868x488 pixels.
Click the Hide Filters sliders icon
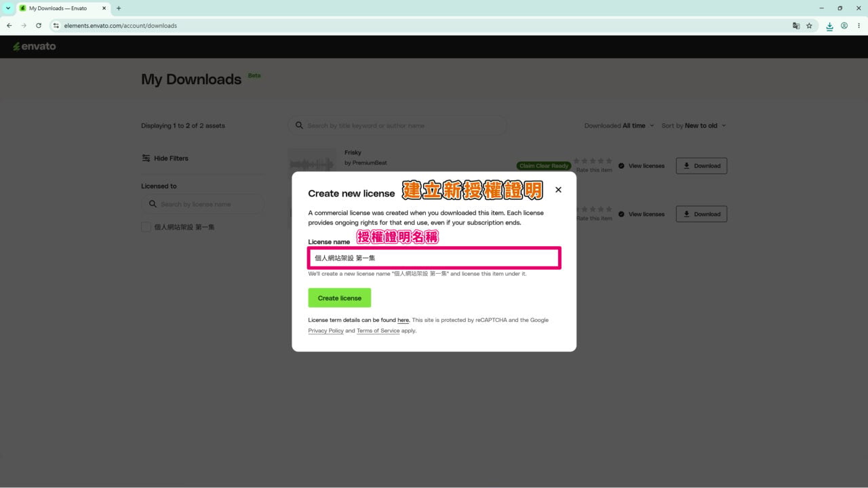tap(146, 158)
